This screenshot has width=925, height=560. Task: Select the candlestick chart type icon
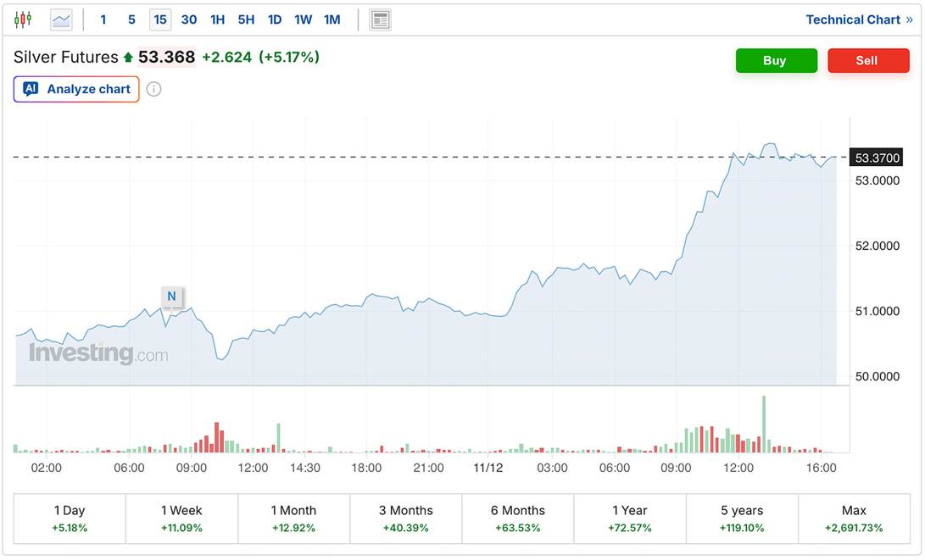point(23,19)
